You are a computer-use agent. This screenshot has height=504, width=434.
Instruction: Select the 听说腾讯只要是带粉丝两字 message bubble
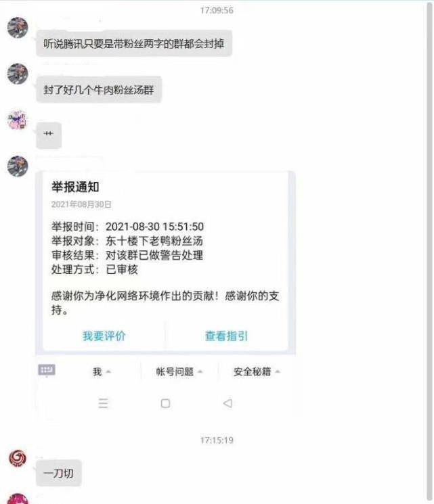pos(134,43)
